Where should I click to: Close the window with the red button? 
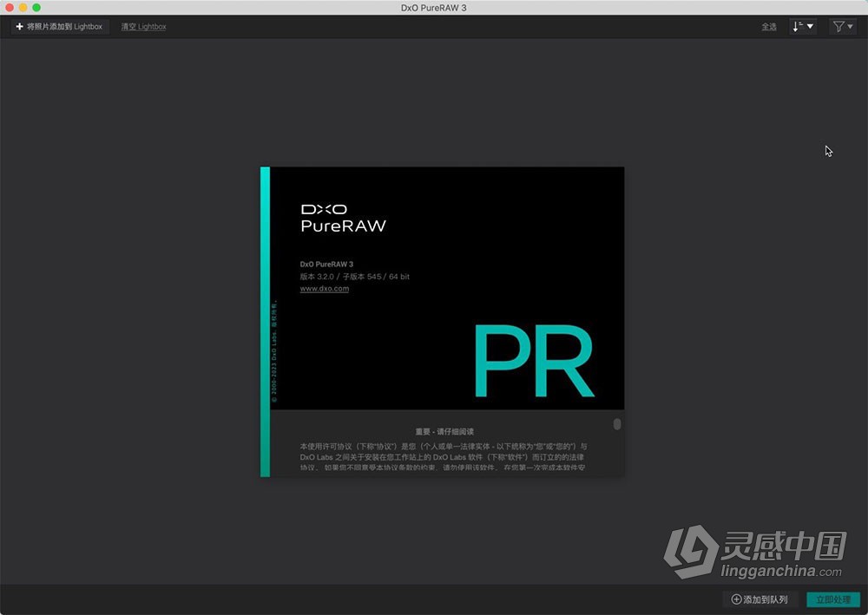(10, 7)
